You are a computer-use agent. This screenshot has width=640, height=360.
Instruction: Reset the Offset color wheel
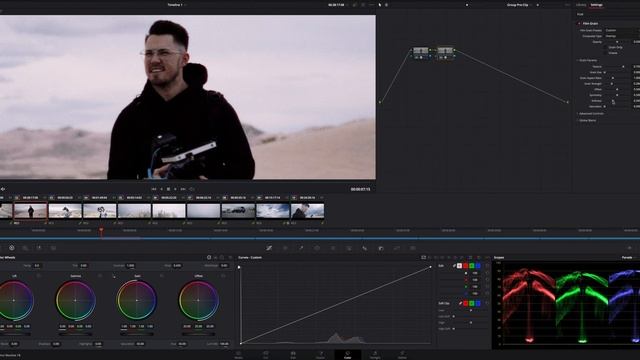click(x=223, y=276)
